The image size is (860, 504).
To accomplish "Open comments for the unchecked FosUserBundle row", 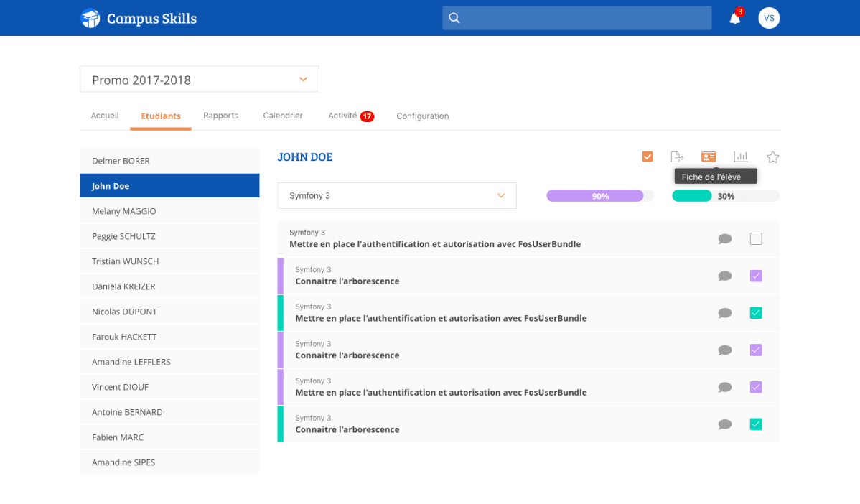I will 725,239.
